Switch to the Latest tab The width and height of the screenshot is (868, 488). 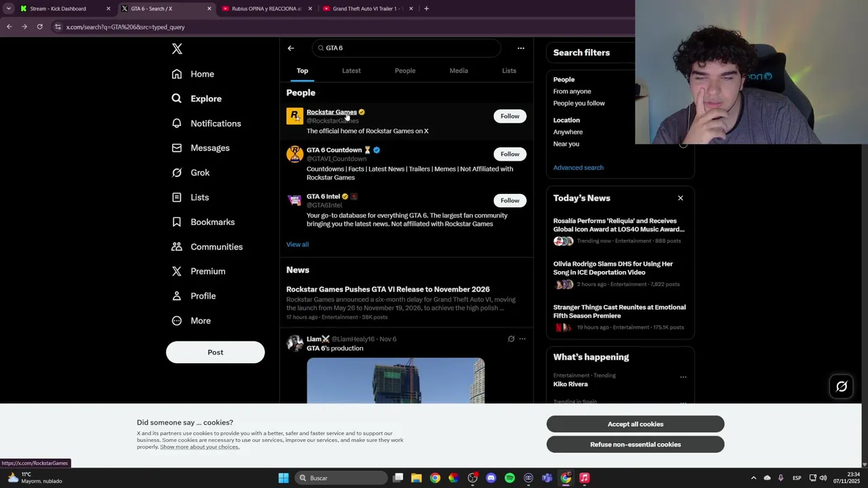click(x=351, y=70)
